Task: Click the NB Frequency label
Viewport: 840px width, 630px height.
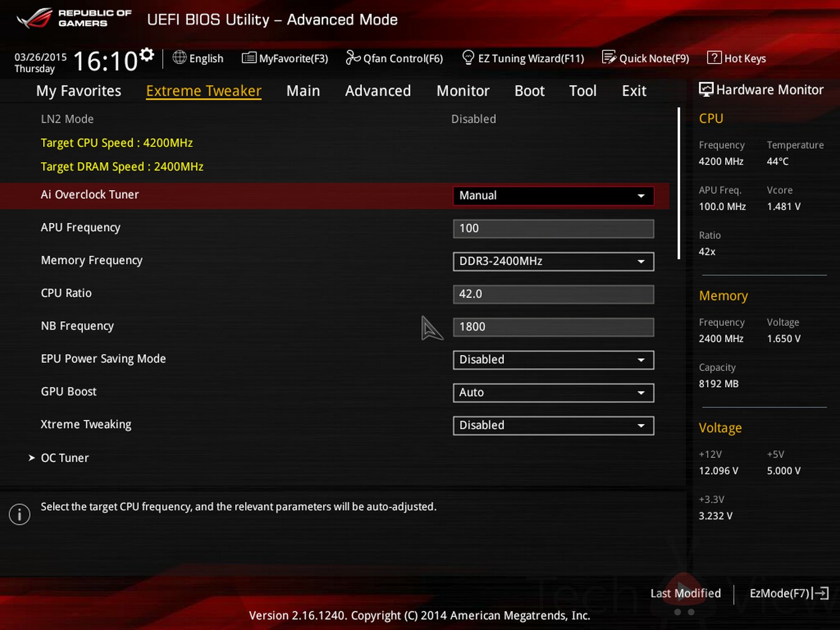Action: click(77, 326)
